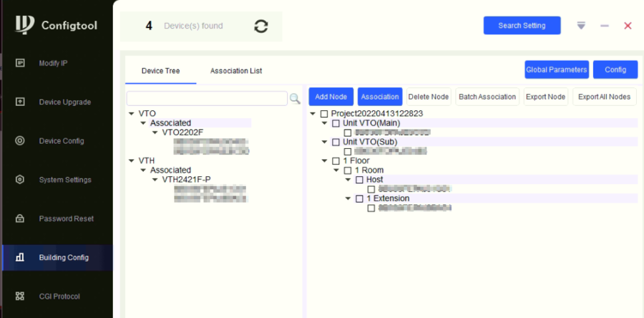644x318 pixels.
Task: Focus the device tree search field
Action: click(207, 98)
